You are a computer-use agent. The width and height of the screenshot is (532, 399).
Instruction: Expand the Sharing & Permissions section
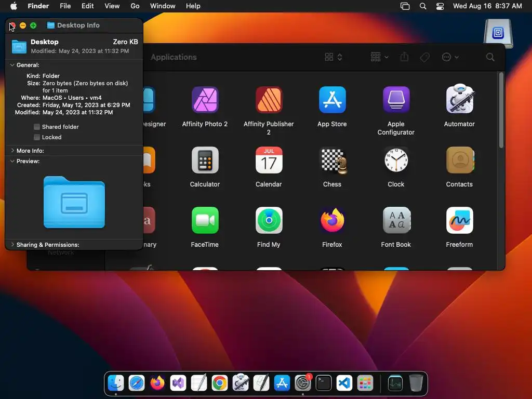pos(12,244)
